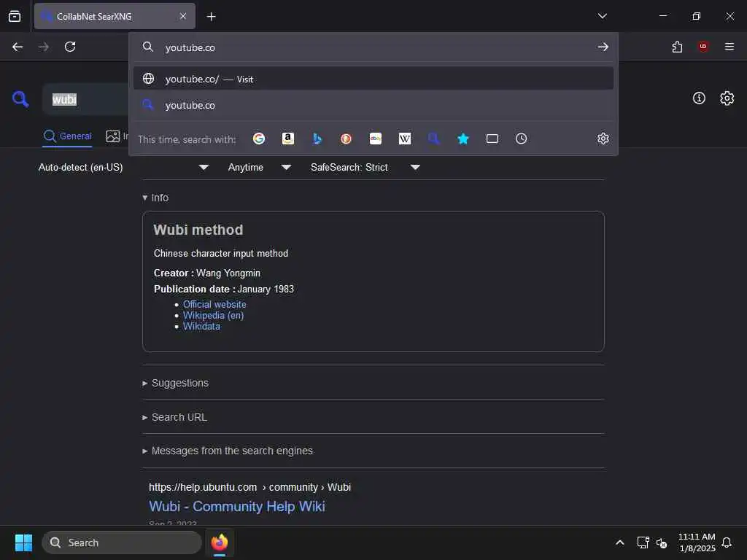Viewport: 747px width, 560px height.
Task: Expand Messages from the search engines
Action: click(x=228, y=451)
